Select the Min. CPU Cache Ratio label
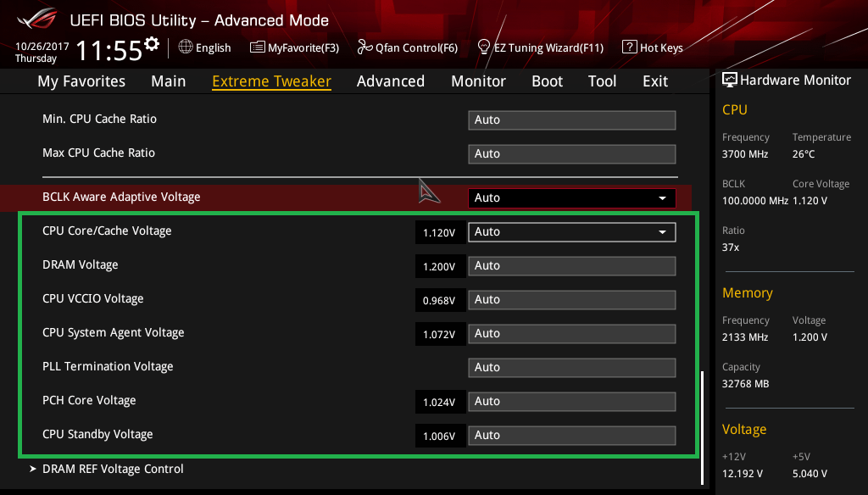This screenshot has width=868, height=495. click(x=100, y=119)
